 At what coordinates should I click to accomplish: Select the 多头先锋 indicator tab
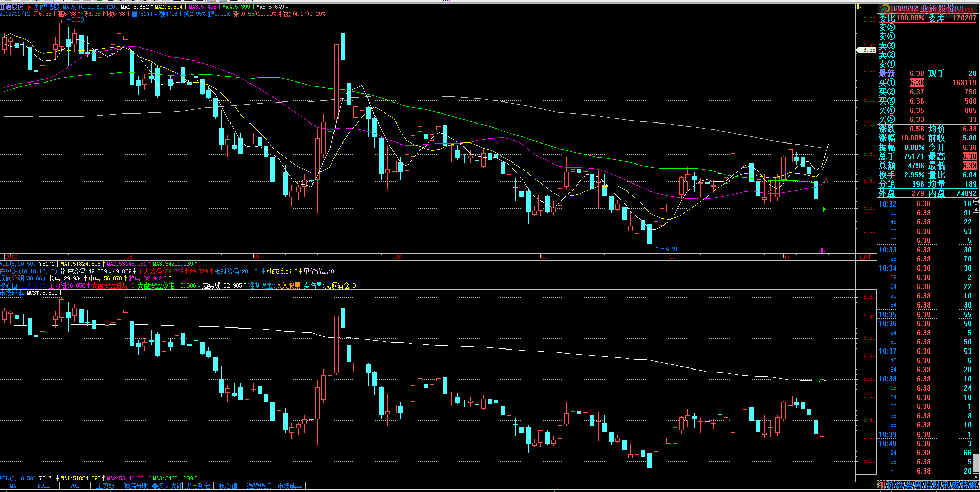click(x=168, y=486)
